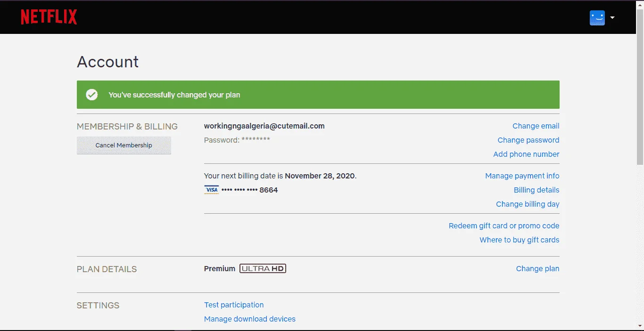Image resolution: width=644 pixels, height=331 pixels.
Task: Click the Cancel Membership button
Action: 124,145
